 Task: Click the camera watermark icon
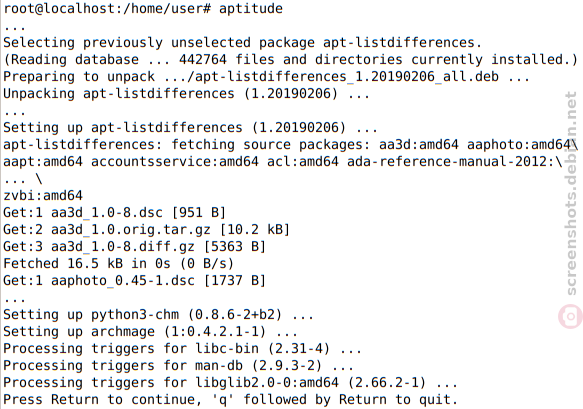pyautogui.click(x=570, y=316)
